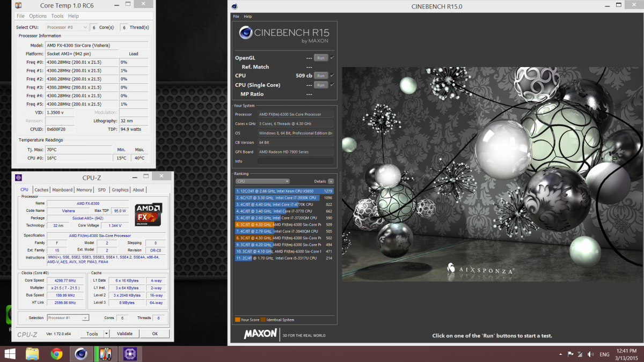The height and width of the screenshot is (362, 644).
Task: Open the Windows Start button
Action: (x=10, y=353)
